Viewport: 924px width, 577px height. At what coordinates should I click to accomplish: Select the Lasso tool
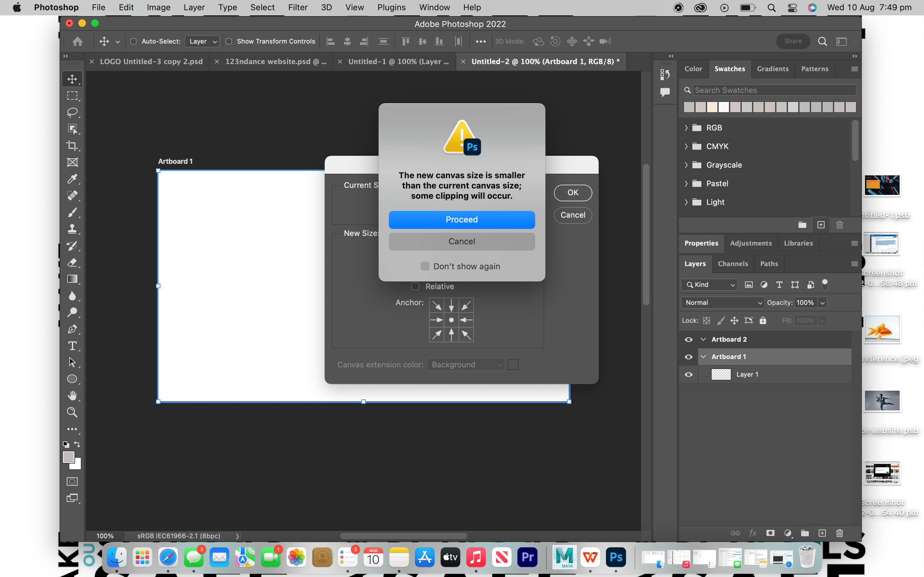[x=72, y=112]
